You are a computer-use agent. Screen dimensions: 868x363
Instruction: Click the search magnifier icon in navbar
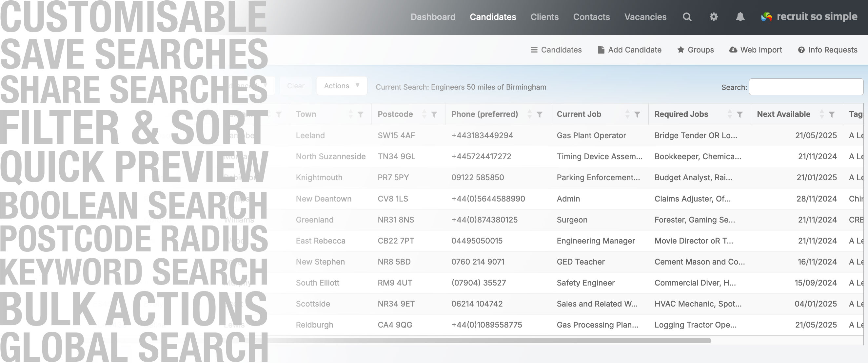[x=687, y=17]
